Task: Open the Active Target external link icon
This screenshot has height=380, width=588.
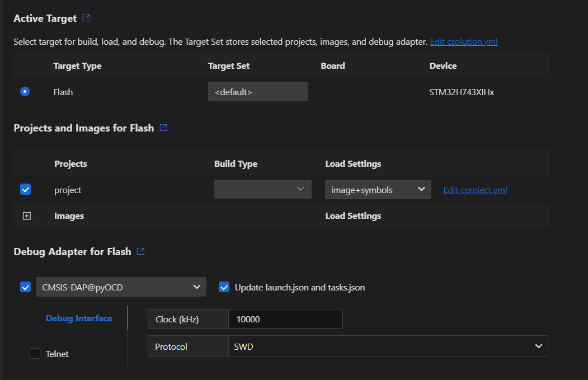Action: (86, 18)
